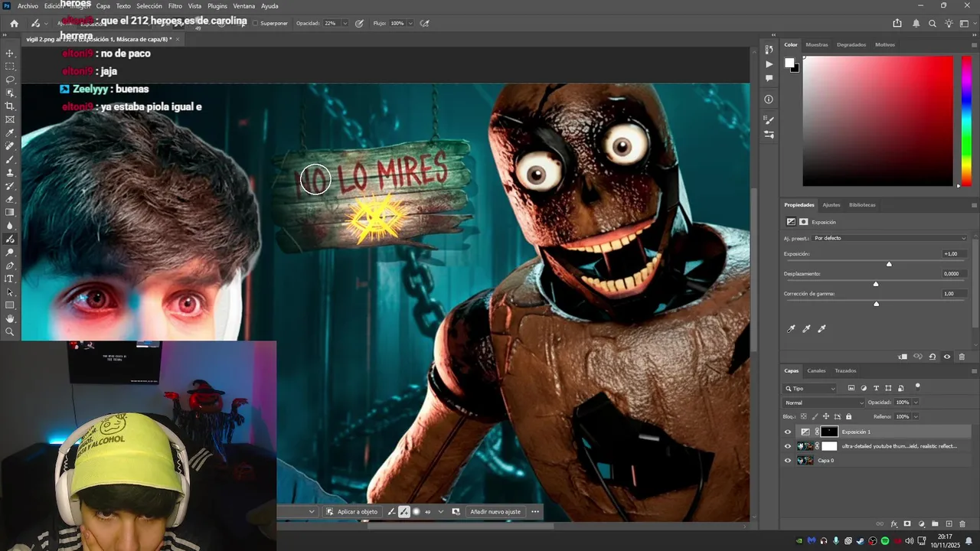Image resolution: width=980 pixels, height=551 pixels.
Task: Toggle the pixel layer filter
Action: tap(851, 388)
